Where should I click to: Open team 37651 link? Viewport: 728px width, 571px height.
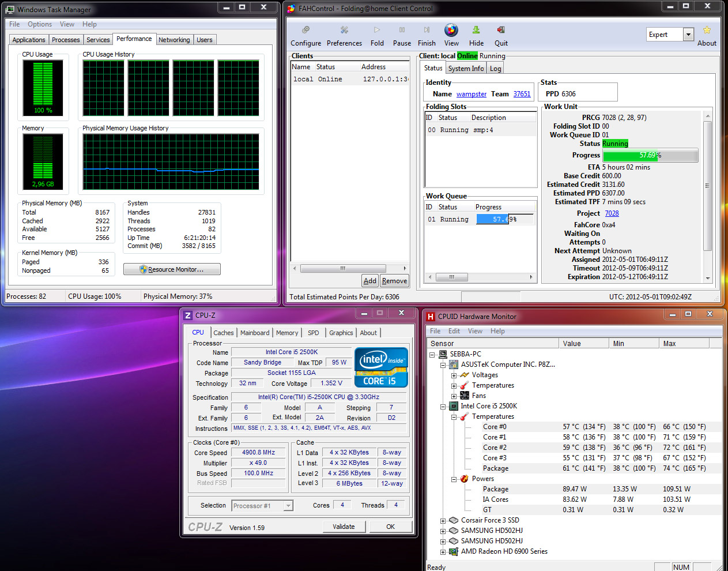click(522, 94)
